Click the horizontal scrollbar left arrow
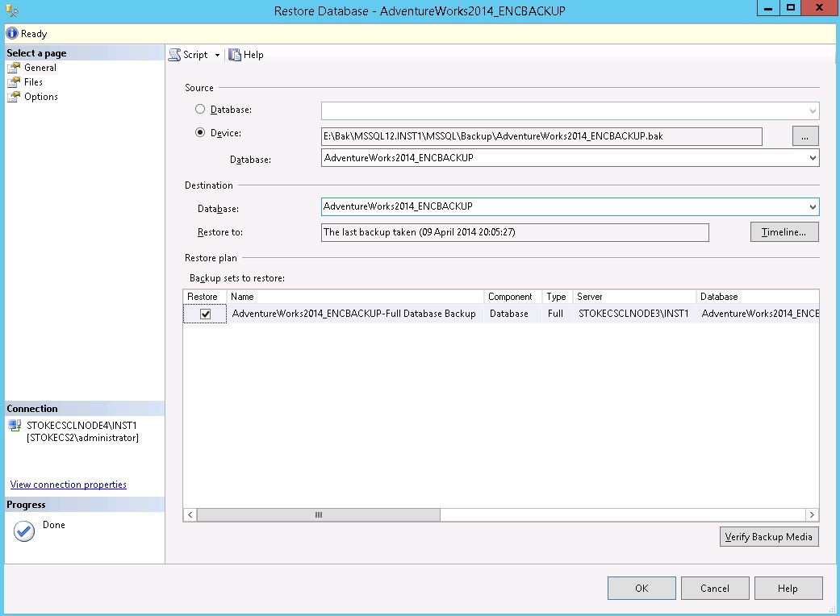840x616 pixels. tap(190, 515)
